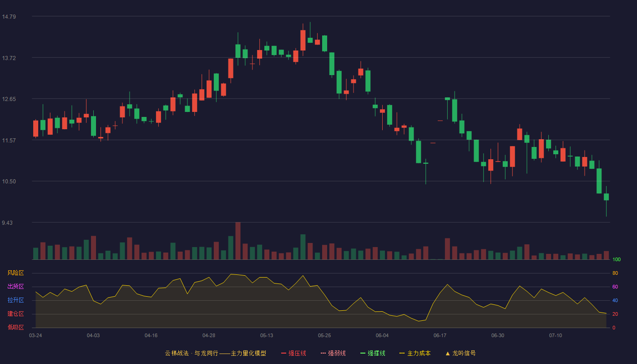Click the 低吸区 zone label
The image size is (637, 364).
coord(15,328)
